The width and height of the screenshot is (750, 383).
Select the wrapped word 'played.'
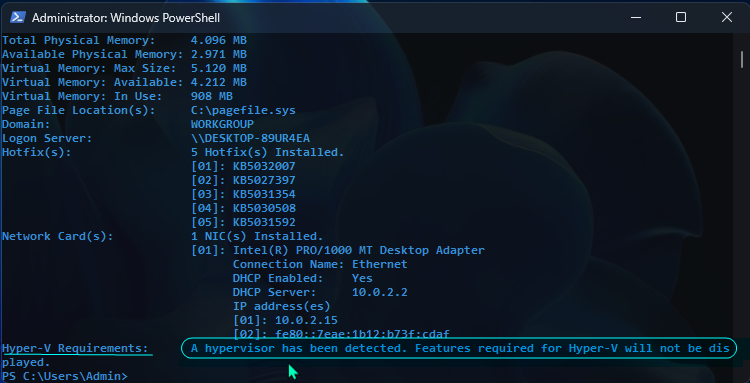click(x=26, y=362)
